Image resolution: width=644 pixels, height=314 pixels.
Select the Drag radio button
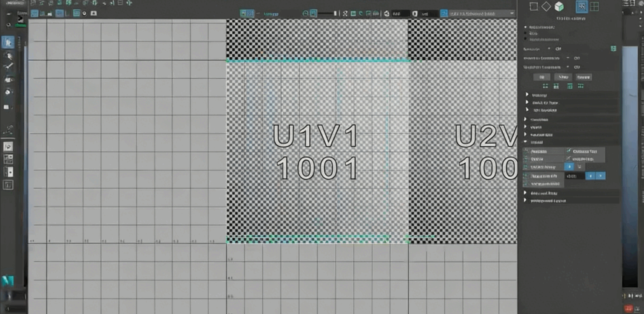tap(526, 34)
